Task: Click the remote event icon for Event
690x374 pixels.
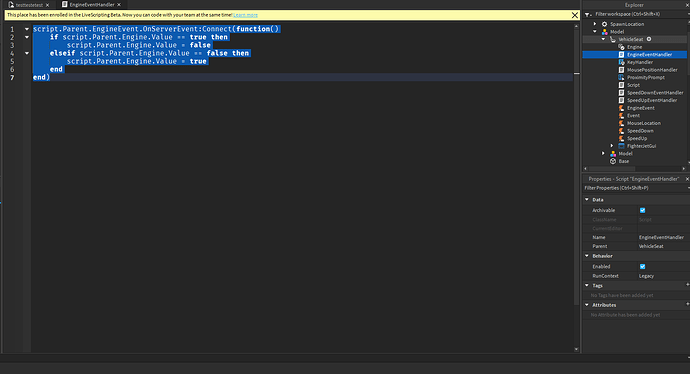Action: coord(621,116)
